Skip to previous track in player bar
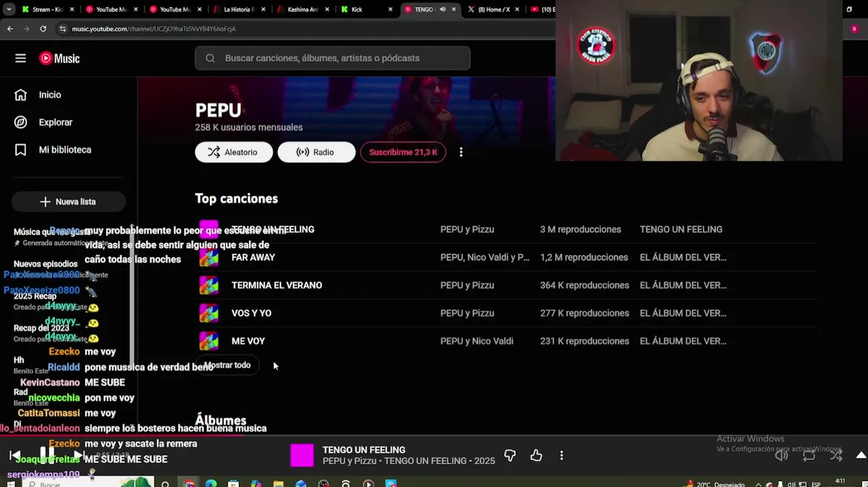Image resolution: width=868 pixels, height=487 pixels. (16, 455)
